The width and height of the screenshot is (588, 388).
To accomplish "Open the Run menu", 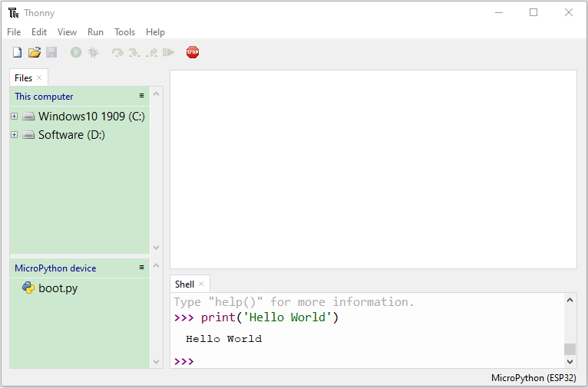I will 95,32.
